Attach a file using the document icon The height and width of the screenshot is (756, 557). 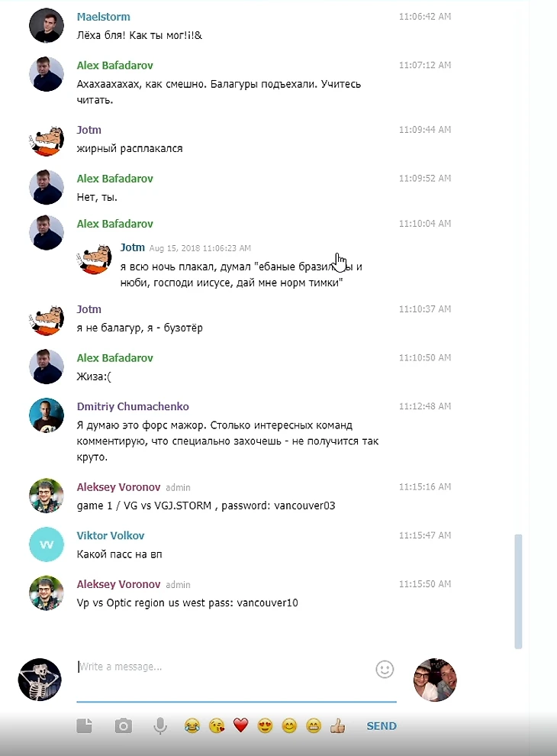click(85, 725)
